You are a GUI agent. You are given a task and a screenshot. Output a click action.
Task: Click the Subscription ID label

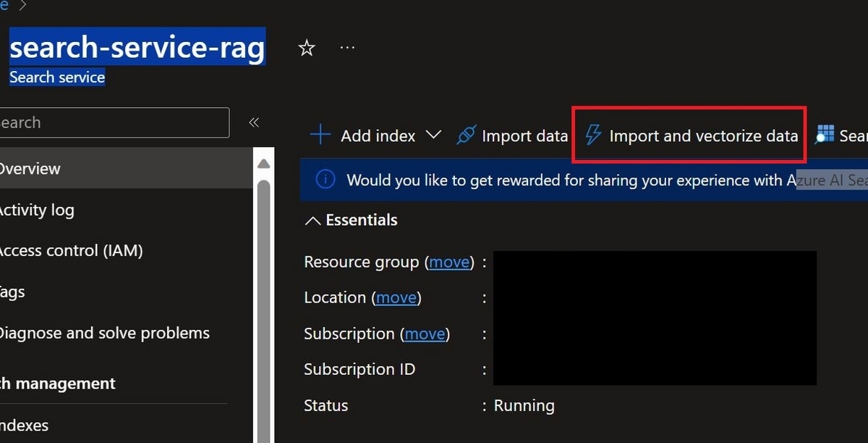point(359,369)
